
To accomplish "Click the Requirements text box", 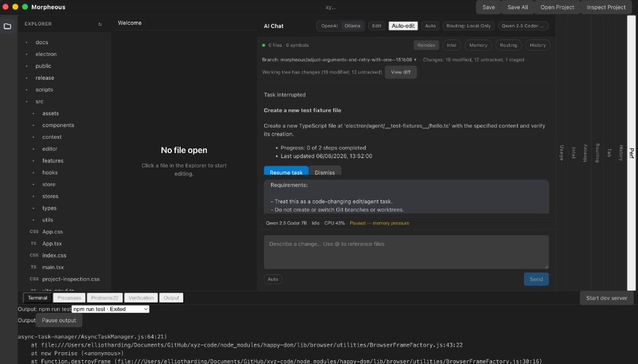I will 406,197.
